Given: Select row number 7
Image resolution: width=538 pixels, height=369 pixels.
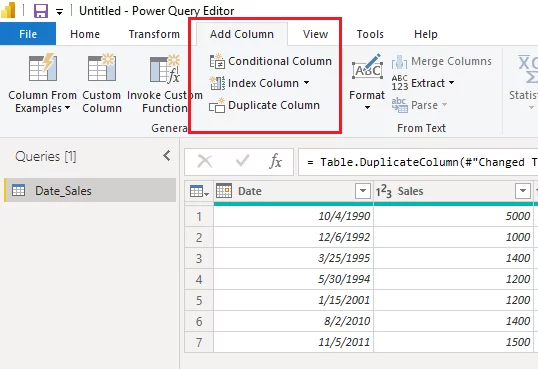Looking at the screenshot, I should 199,342.
